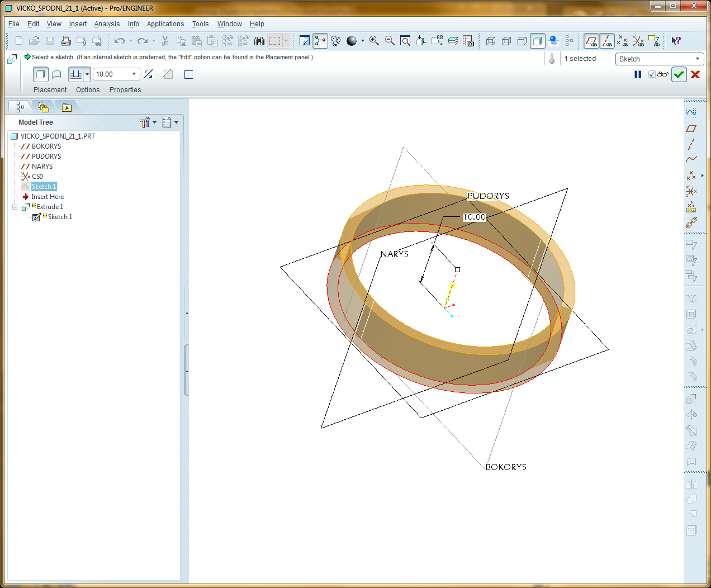The image size is (711, 588).
Task: Click the Find binoculars icon
Action: click(x=259, y=41)
